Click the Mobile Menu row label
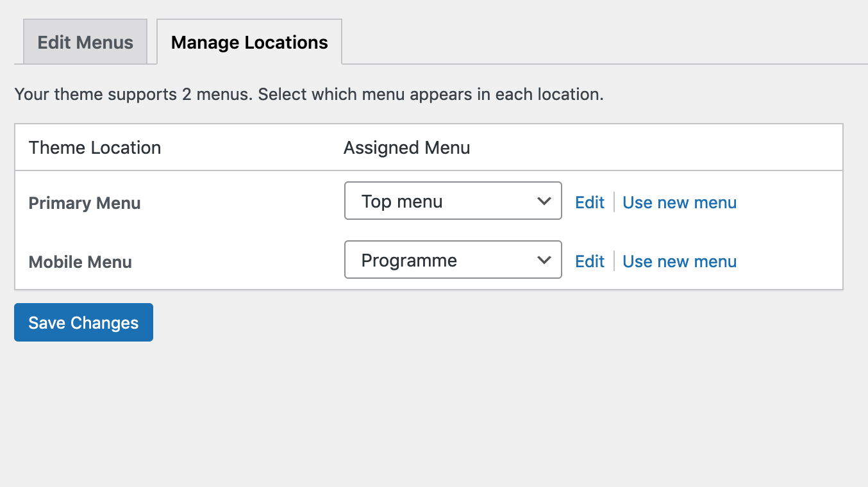The width and height of the screenshot is (868, 487). point(80,262)
